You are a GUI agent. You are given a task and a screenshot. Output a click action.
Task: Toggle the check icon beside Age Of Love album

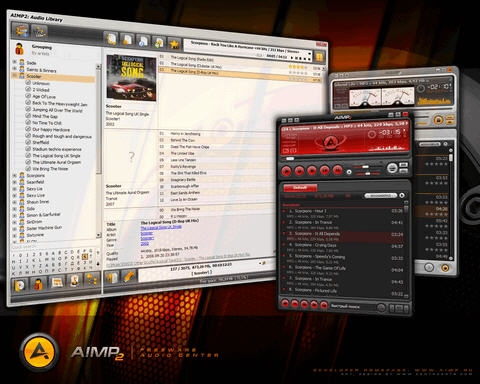tap(28, 96)
